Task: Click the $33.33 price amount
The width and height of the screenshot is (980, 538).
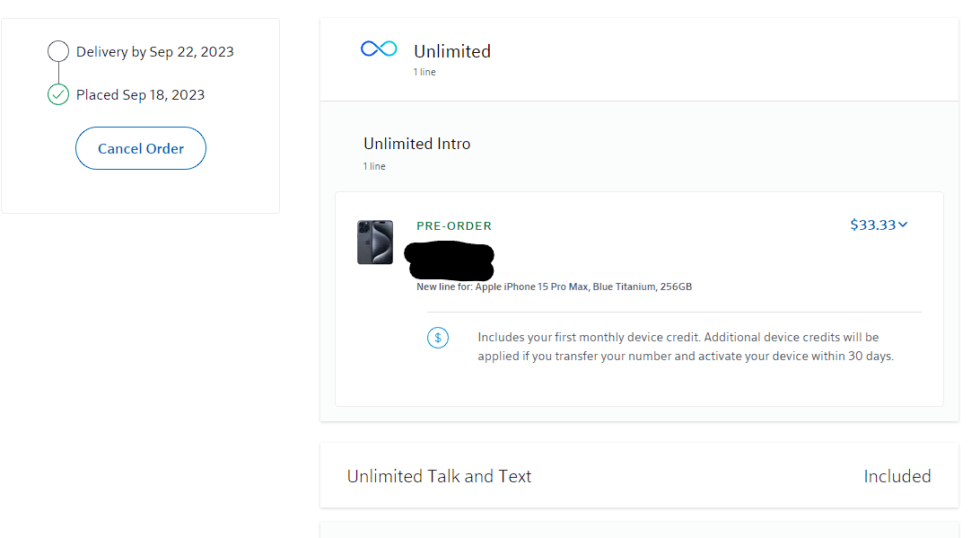Action: coord(872,225)
